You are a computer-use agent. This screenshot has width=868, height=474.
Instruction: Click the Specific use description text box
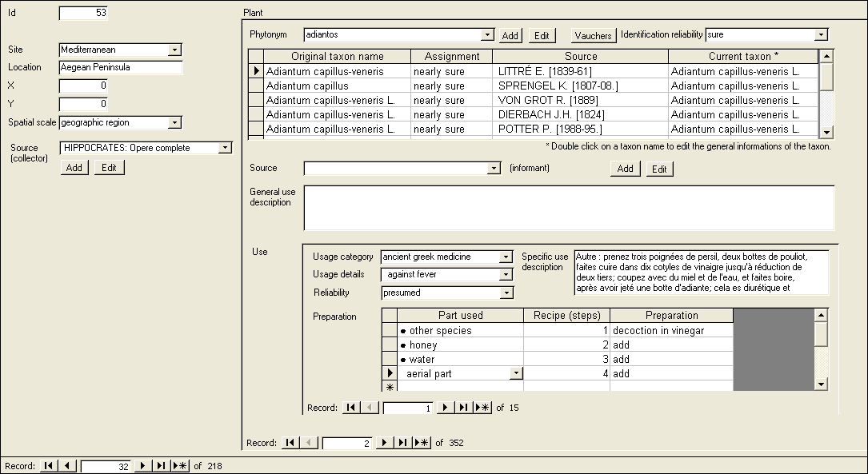click(x=702, y=273)
